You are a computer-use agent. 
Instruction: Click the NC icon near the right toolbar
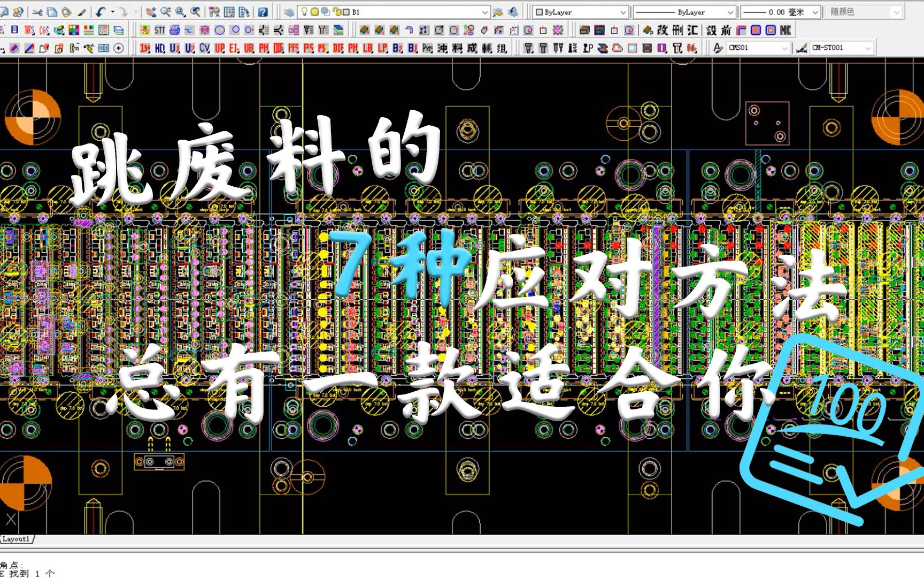point(786,31)
